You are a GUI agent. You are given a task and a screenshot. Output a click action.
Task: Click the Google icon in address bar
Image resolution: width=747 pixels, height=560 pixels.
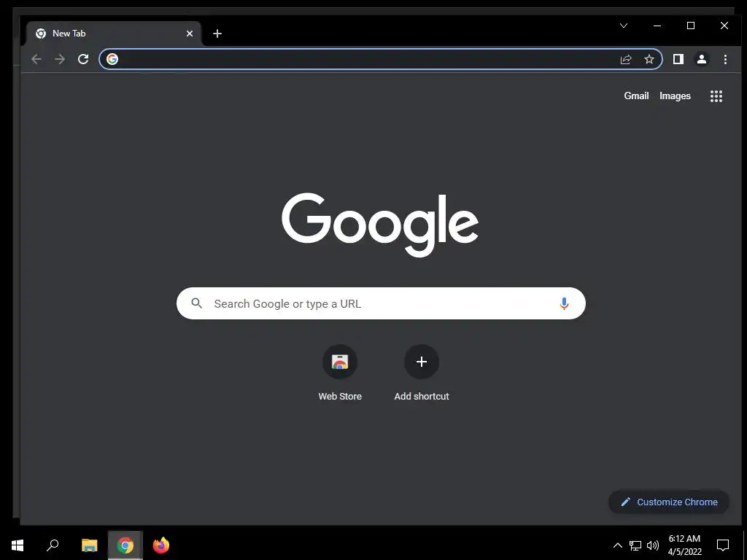pyautogui.click(x=112, y=59)
